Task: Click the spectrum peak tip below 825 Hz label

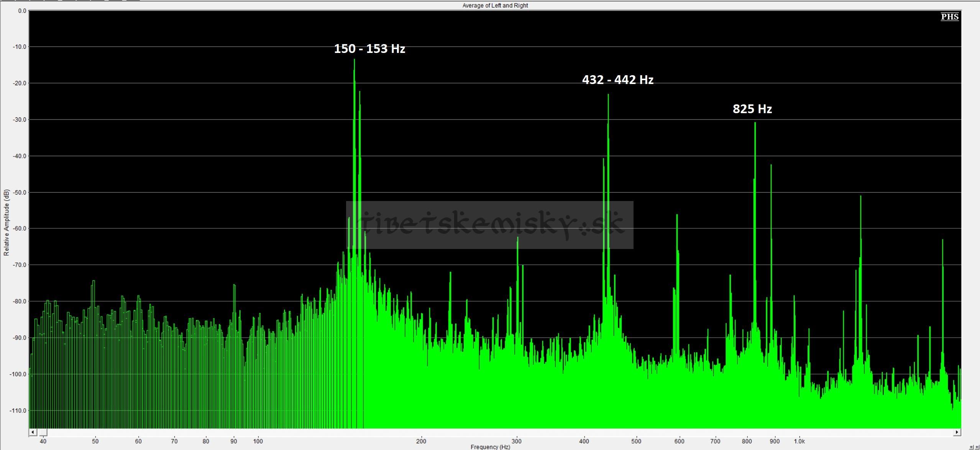Action: (x=755, y=123)
